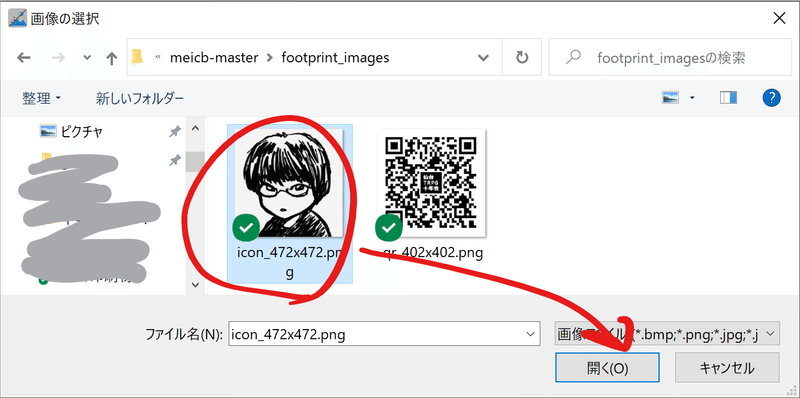Image resolution: width=800 pixels, height=398 pixels.
Task: Expand the address bar history dropdown
Action: click(x=483, y=58)
